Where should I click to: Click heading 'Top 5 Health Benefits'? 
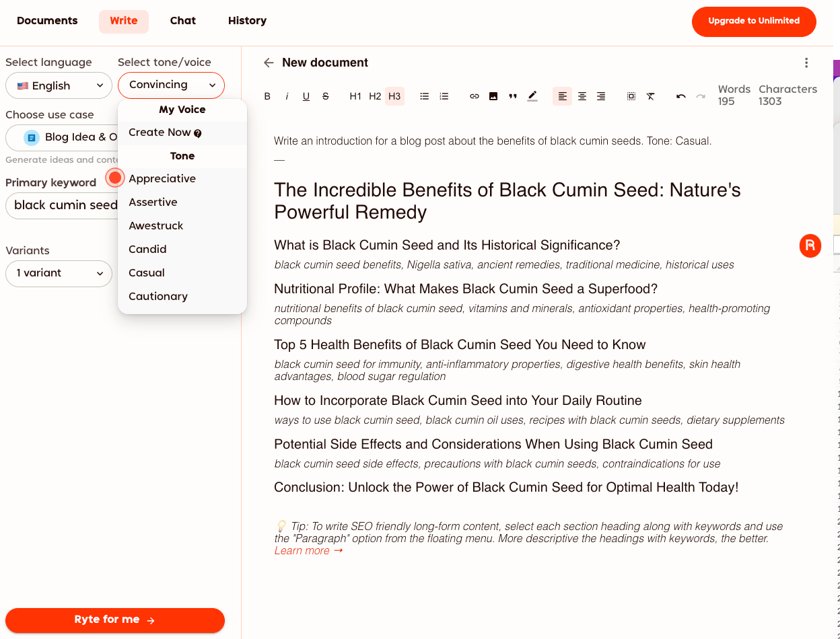460,345
